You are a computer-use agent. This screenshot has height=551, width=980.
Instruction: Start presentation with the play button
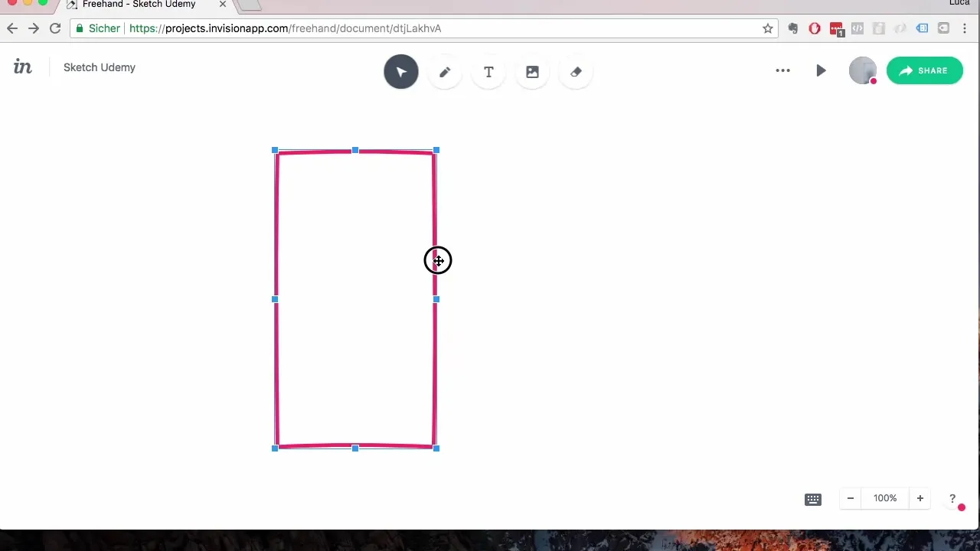(x=821, y=70)
